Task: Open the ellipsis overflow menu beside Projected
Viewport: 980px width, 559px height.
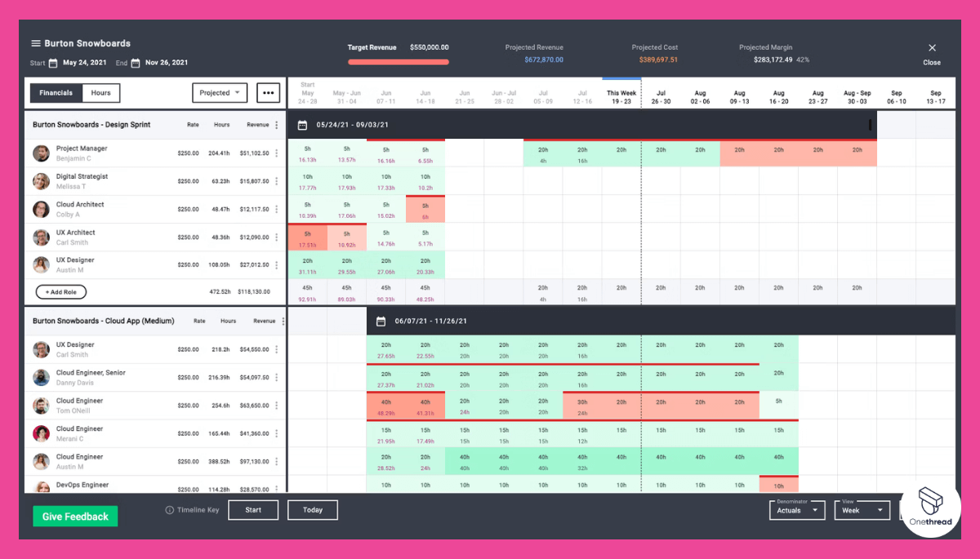Action: tap(268, 93)
